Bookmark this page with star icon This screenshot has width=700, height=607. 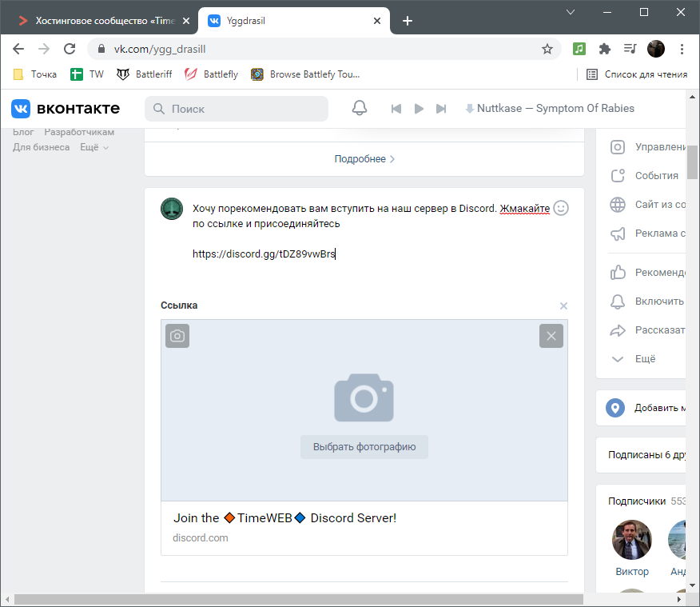tap(547, 49)
